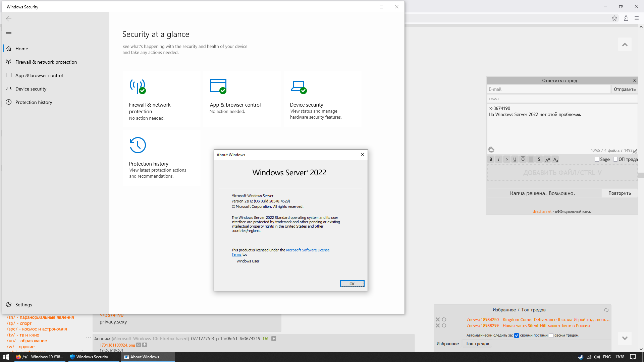644x362 pixels.
Task: Click the scroll-up chevron button on page
Action: click(625, 45)
